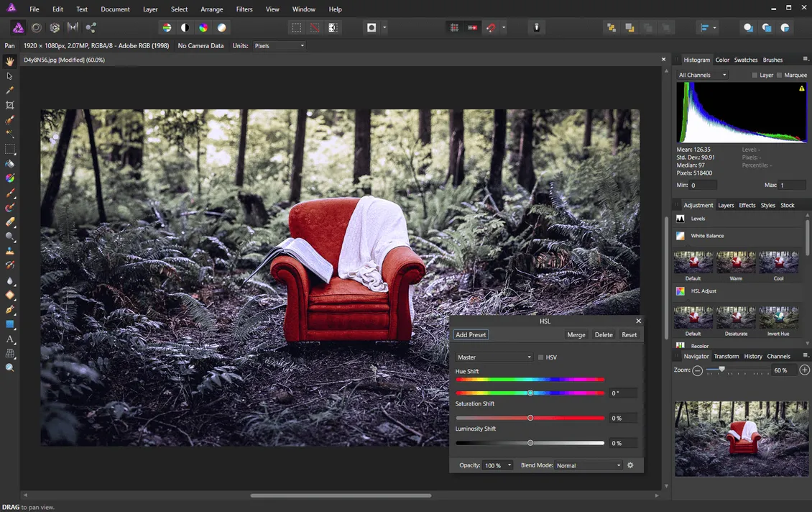Click the Auto Contrast half-circle icon
812x512 pixels.
[185, 28]
